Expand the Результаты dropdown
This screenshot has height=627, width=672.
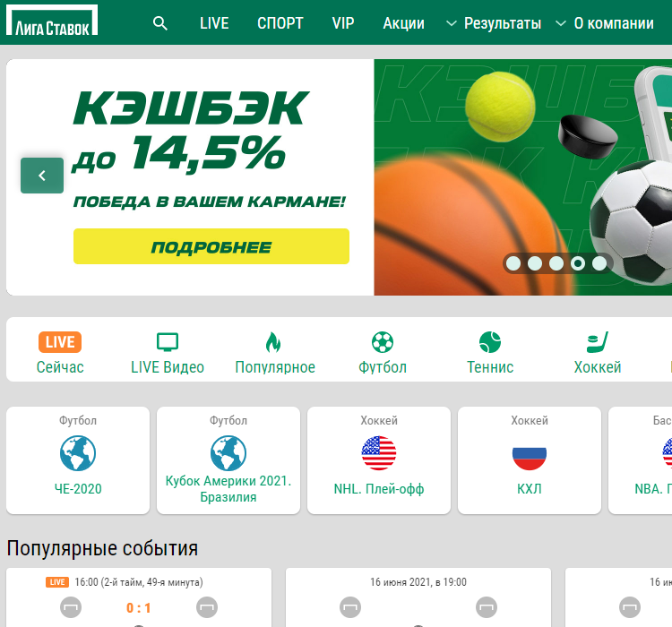pos(494,23)
